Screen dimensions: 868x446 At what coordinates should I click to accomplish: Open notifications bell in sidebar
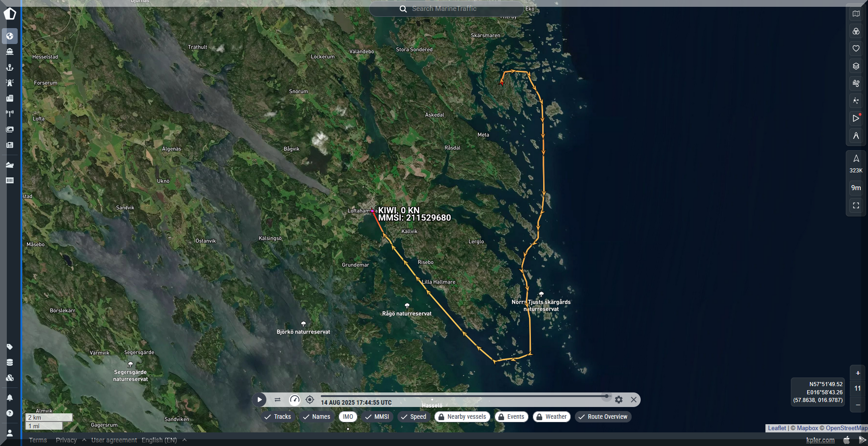click(10, 398)
